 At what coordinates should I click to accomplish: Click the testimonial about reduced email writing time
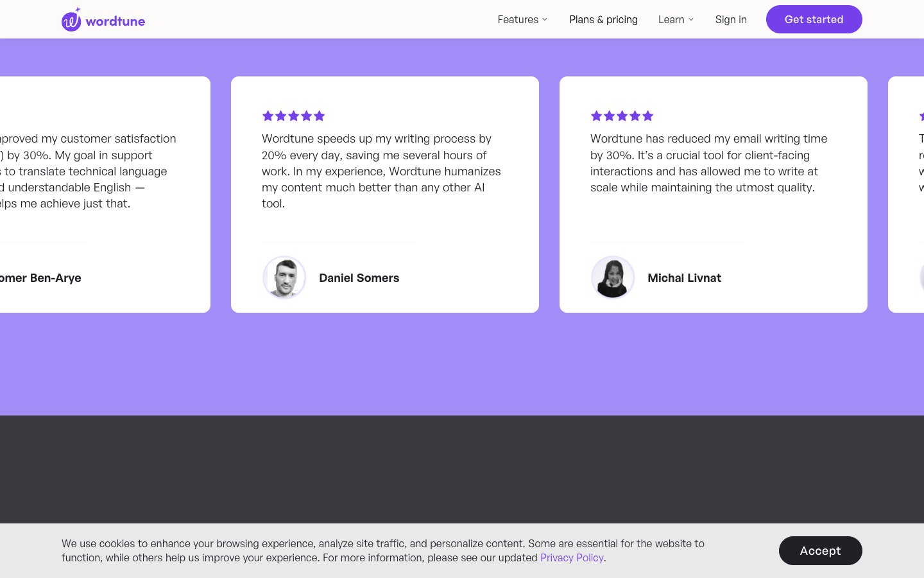pyautogui.click(x=708, y=163)
